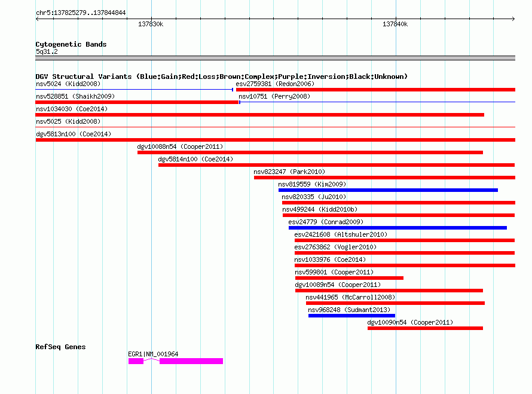The height and width of the screenshot is (394, 532).
Task: Click nsv823247 (Park2010) label
Action: (x=289, y=172)
